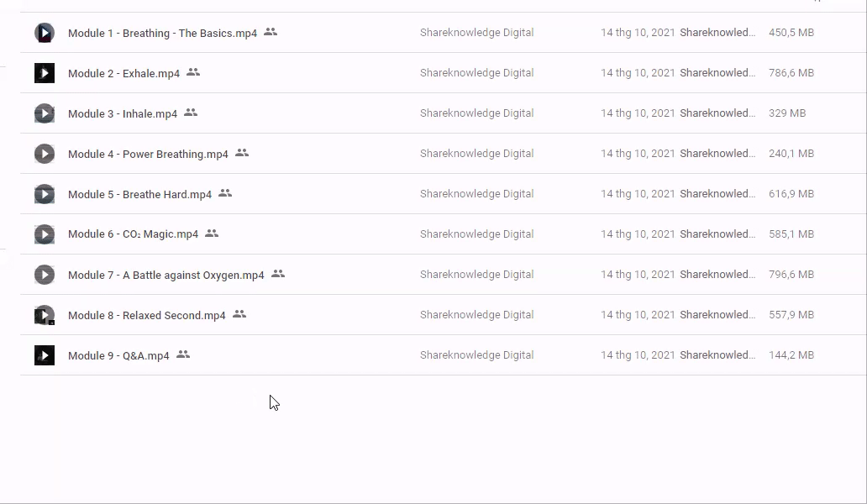The height and width of the screenshot is (504, 867).
Task: Click the shared icon after Module 7 filename
Action: [278, 274]
